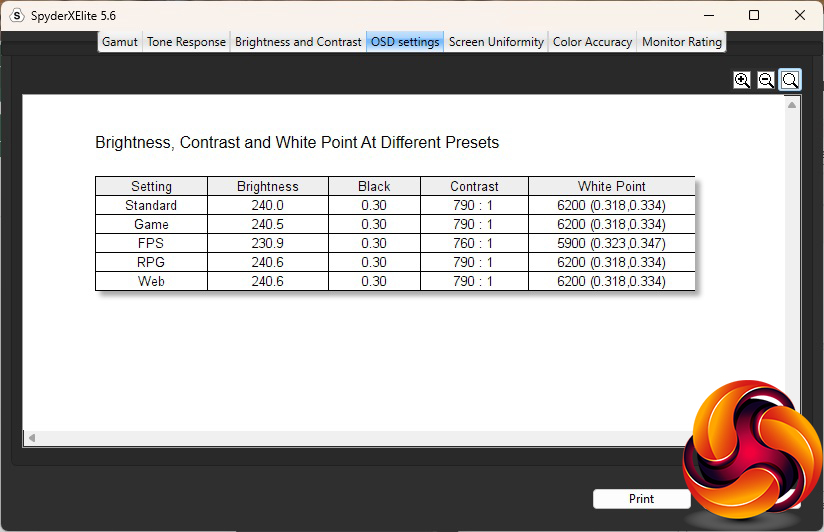Click the Game row label
824x532 pixels.
coord(151,224)
